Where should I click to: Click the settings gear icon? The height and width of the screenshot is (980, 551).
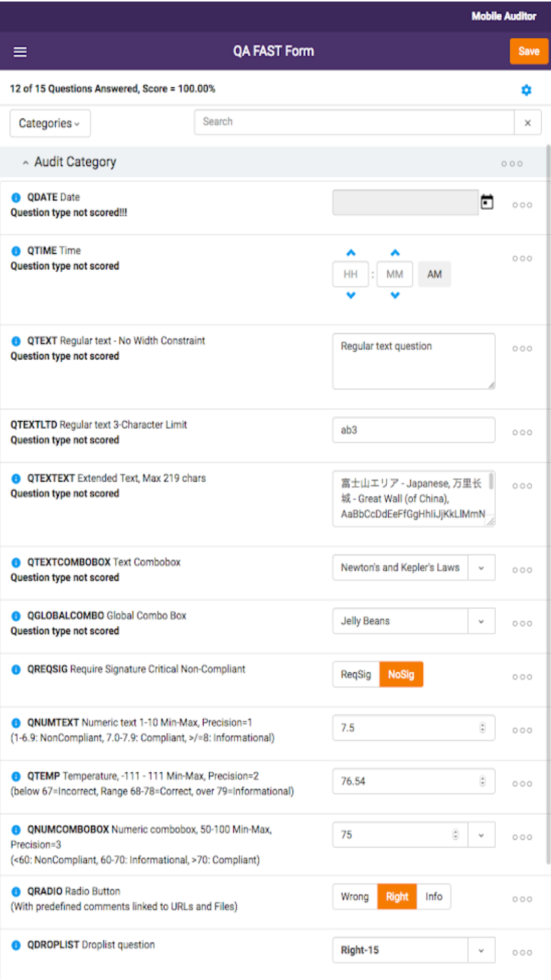click(x=526, y=90)
